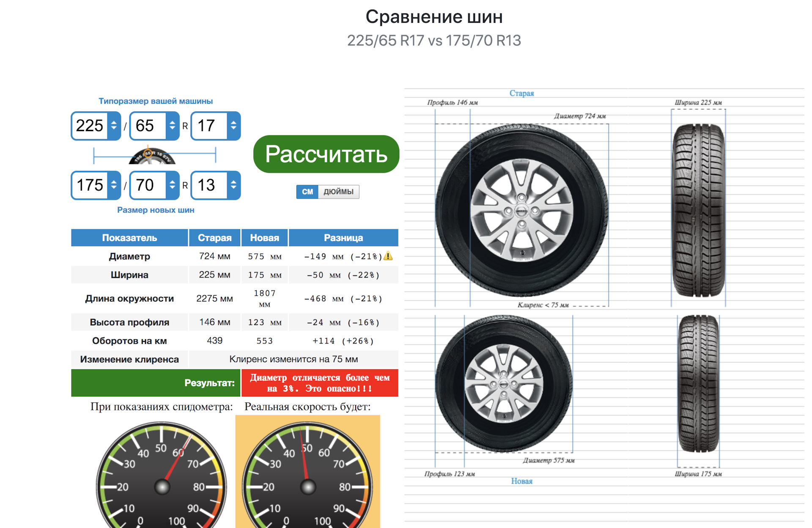
Task: Click the diameter warning triangle icon
Action: [388, 256]
